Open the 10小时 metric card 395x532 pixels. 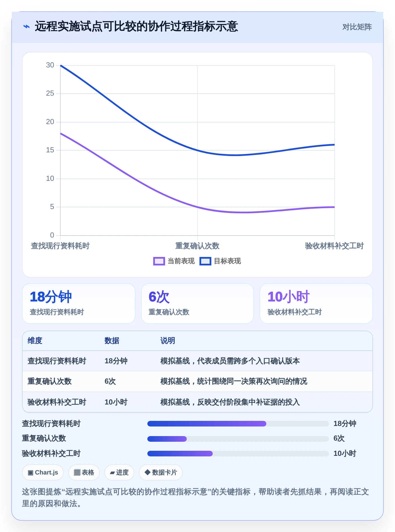[316, 304]
